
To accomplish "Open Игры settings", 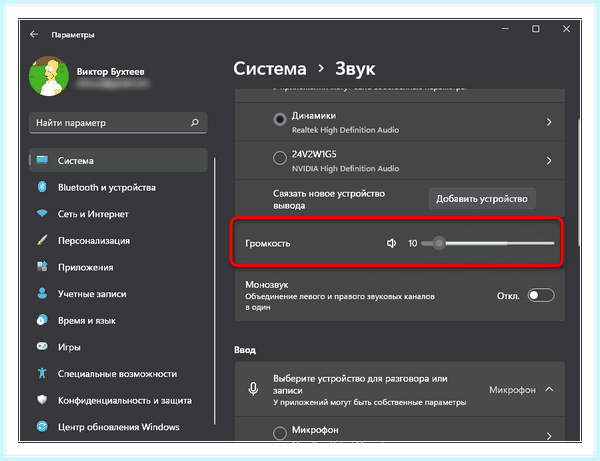I will coord(118,347).
